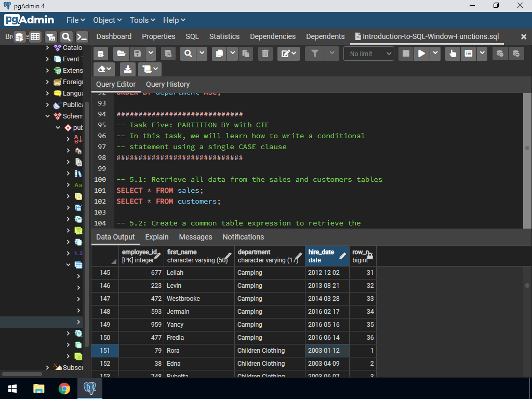
Task: Collapse the Schemas tree node
Action: (x=48, y=116)
